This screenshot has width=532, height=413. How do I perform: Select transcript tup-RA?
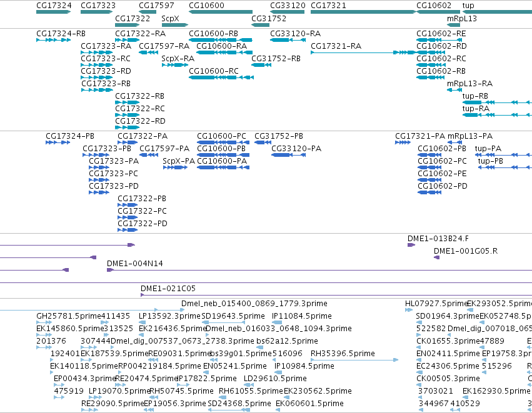(476, 109)
